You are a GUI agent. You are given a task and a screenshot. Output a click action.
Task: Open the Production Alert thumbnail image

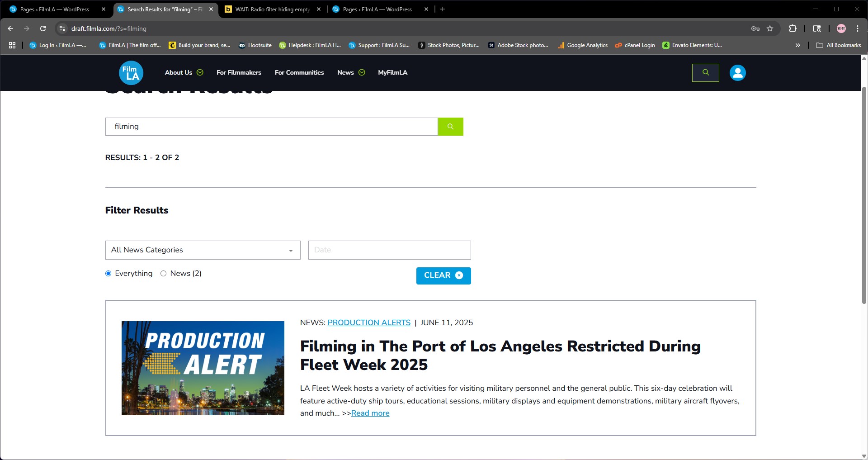[203, 368]
